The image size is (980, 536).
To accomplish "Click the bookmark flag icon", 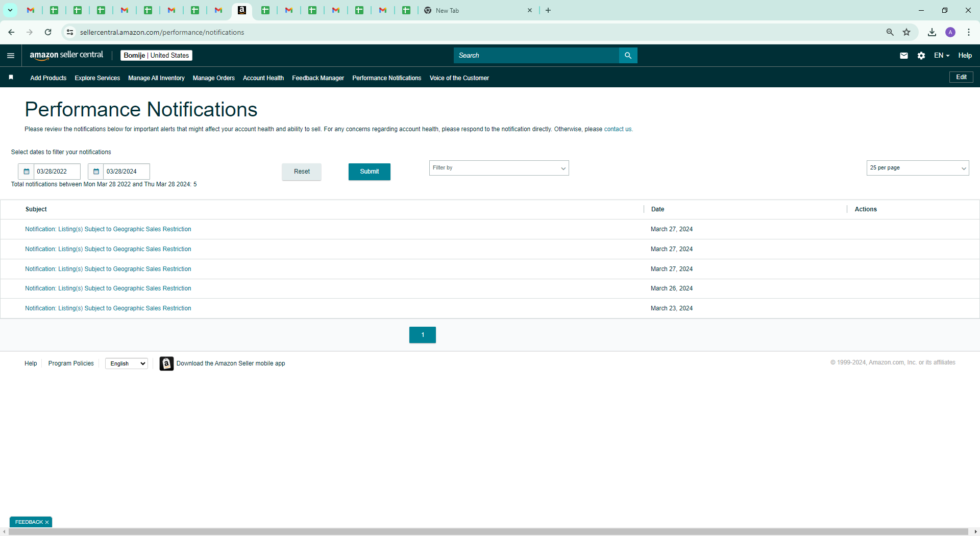I will click(x=11, y=77).
